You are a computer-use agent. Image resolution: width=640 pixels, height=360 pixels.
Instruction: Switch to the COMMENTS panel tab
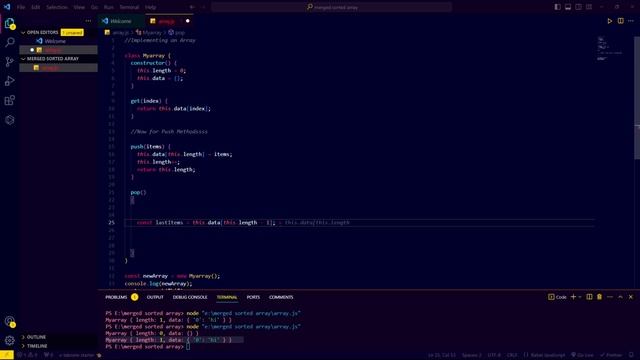pyautogui.click(x=281, y=297)
